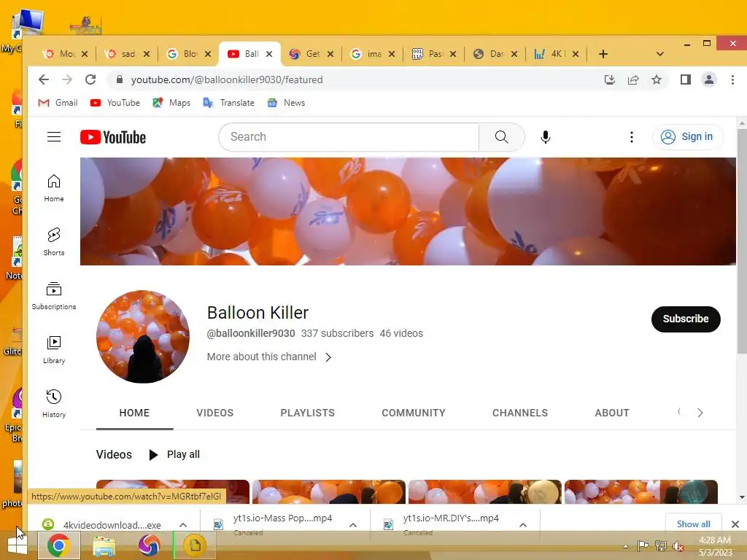The width and height of the screenshot is (747, 560).
Task: Expand More about this channel
Action: 269,357
